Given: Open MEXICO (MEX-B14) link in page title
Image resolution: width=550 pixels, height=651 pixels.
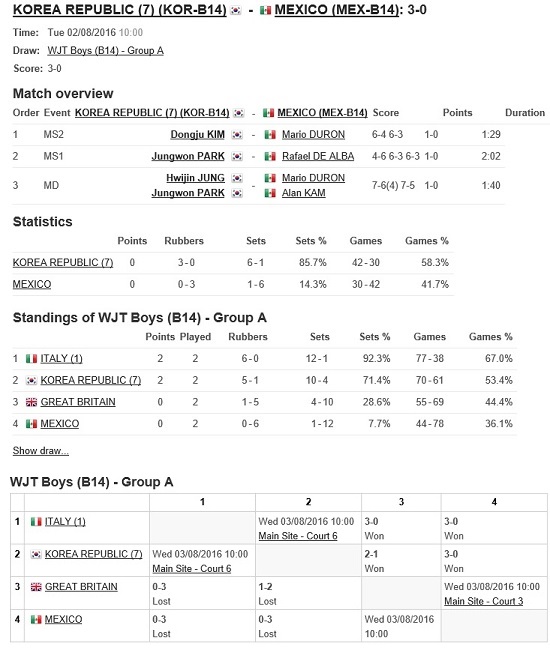Looking at the screenshot, I should click(x=337, y=10).
